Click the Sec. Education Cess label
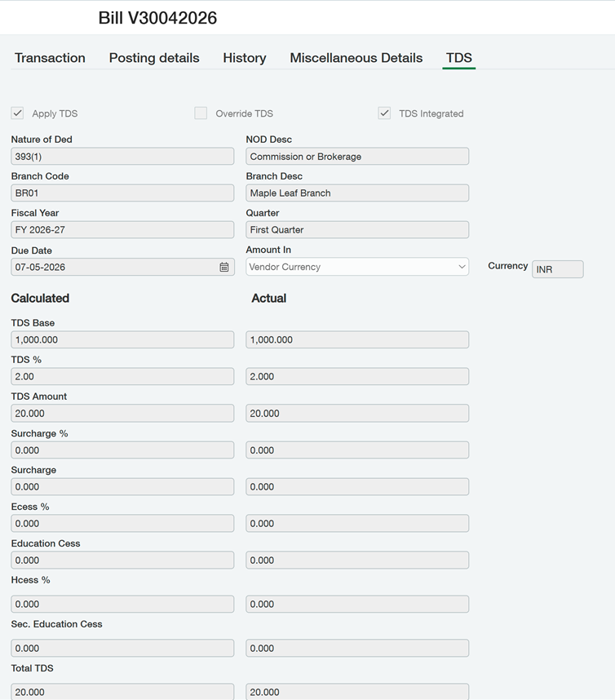 click(x=56, y=624)
